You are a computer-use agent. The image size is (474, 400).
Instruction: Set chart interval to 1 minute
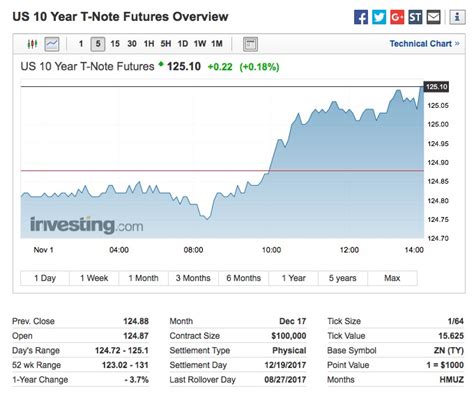tap(81, 44)
